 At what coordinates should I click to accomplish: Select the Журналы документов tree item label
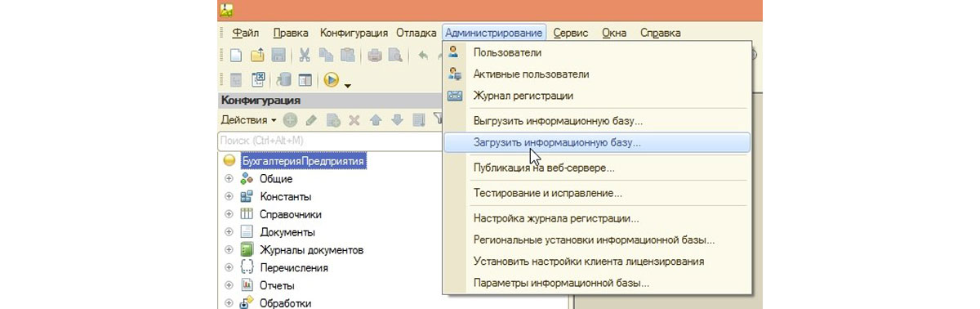(x=312, y=250)
